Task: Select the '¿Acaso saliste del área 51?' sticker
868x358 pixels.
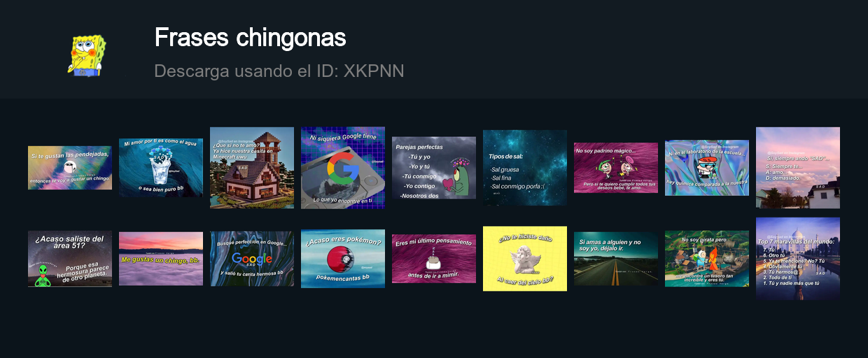Action: click(70, 259)
